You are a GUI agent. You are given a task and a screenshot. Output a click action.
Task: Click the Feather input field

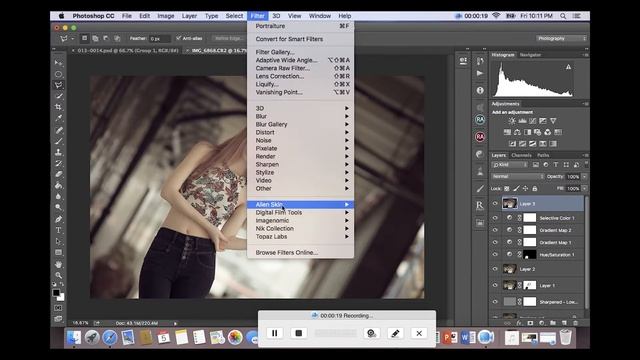[160, 39]
